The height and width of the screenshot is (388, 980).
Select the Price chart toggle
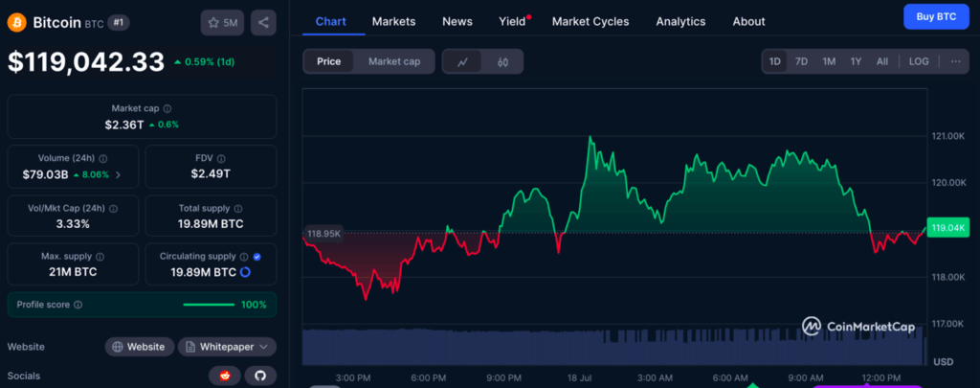[x=329, y=61]
